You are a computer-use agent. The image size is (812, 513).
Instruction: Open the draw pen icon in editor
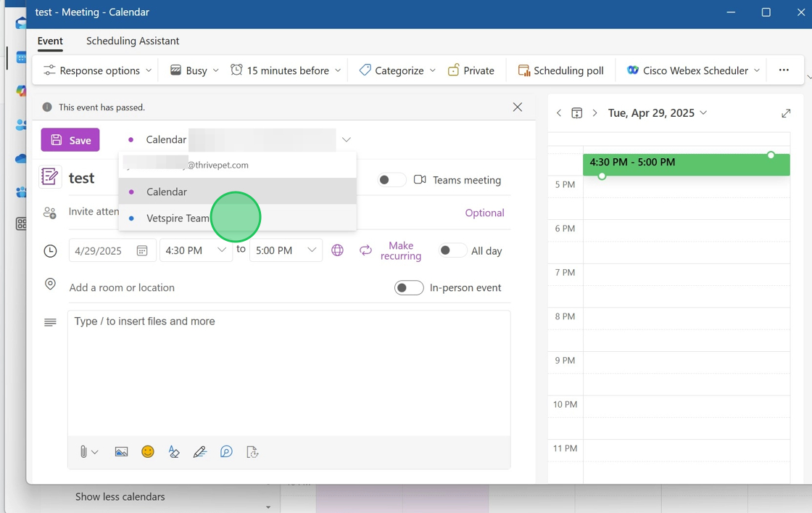pyautogui.click(x=200, y=452)
